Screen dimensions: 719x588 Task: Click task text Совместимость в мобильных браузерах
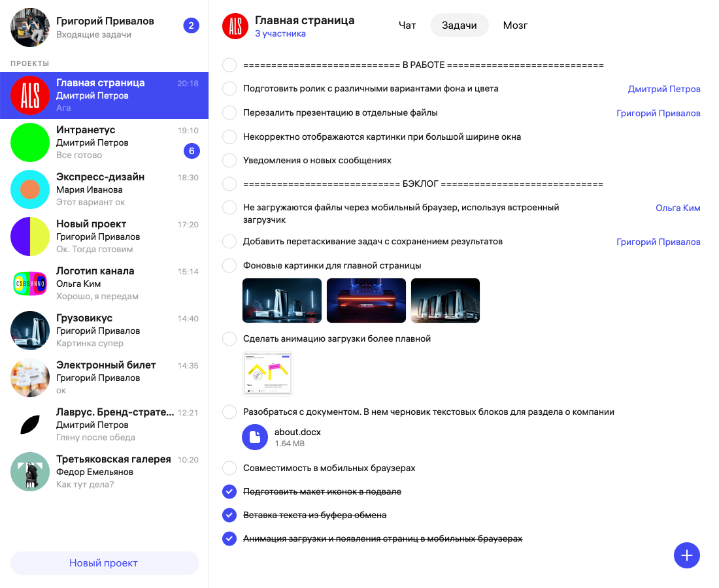click(329, 468)
